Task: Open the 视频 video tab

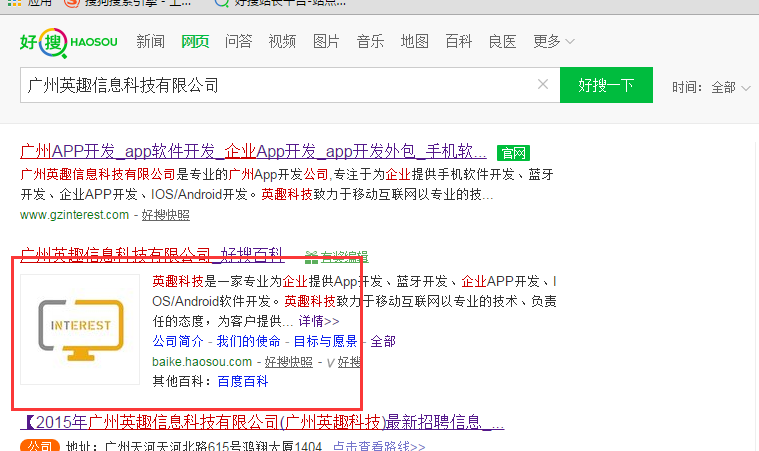Action: pos(282,42)
